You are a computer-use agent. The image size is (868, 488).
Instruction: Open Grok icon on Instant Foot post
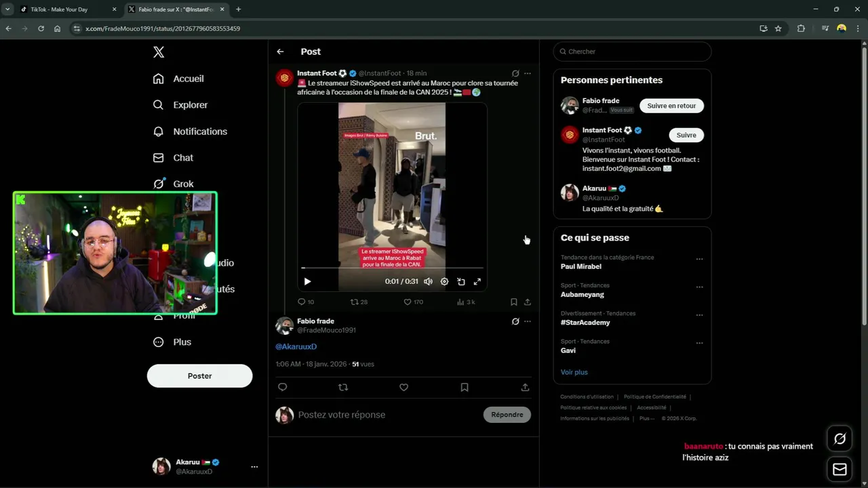coord(515,73)
